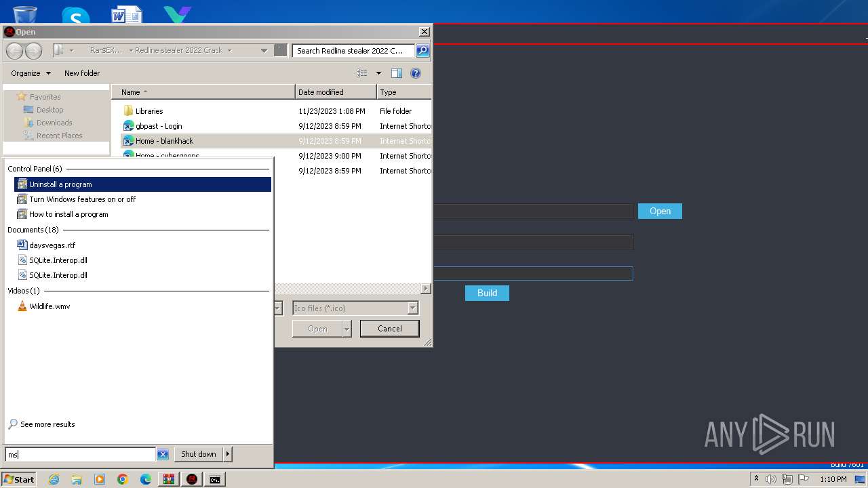Select the Libraries folder
The height and width of the screenshot is (488, 868).
click(x=149, y=111)
